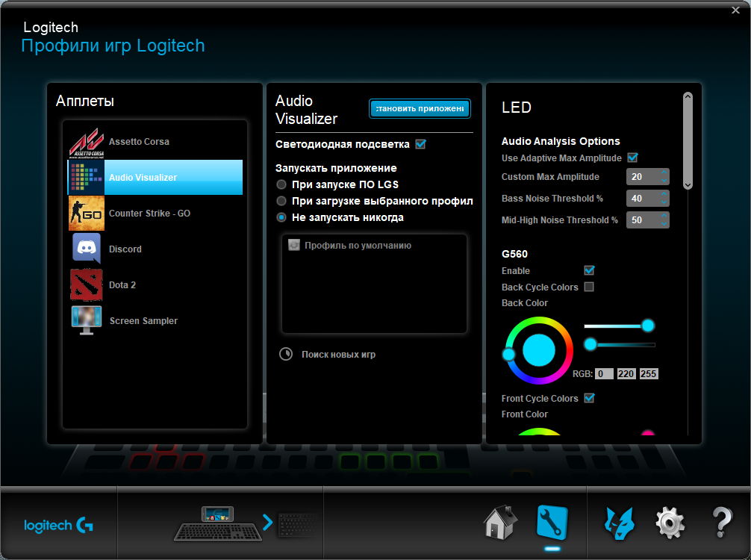Click the Back Color hue wheel ring
751x560 pixels.
tap(539, 322)
